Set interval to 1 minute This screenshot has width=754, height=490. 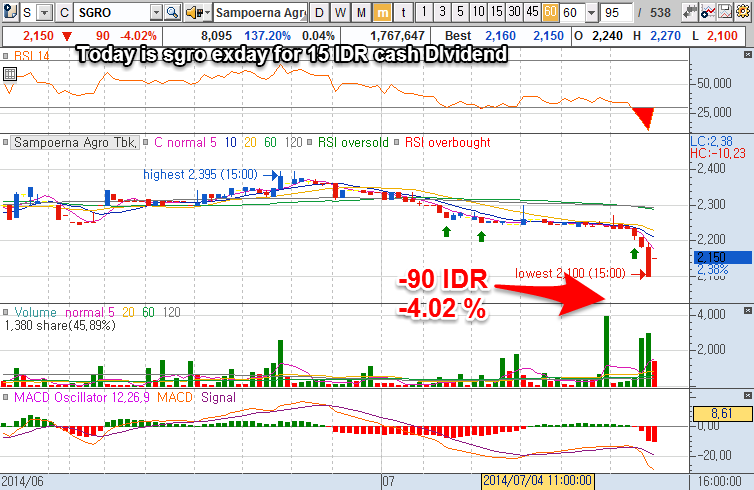pos(424,12)
